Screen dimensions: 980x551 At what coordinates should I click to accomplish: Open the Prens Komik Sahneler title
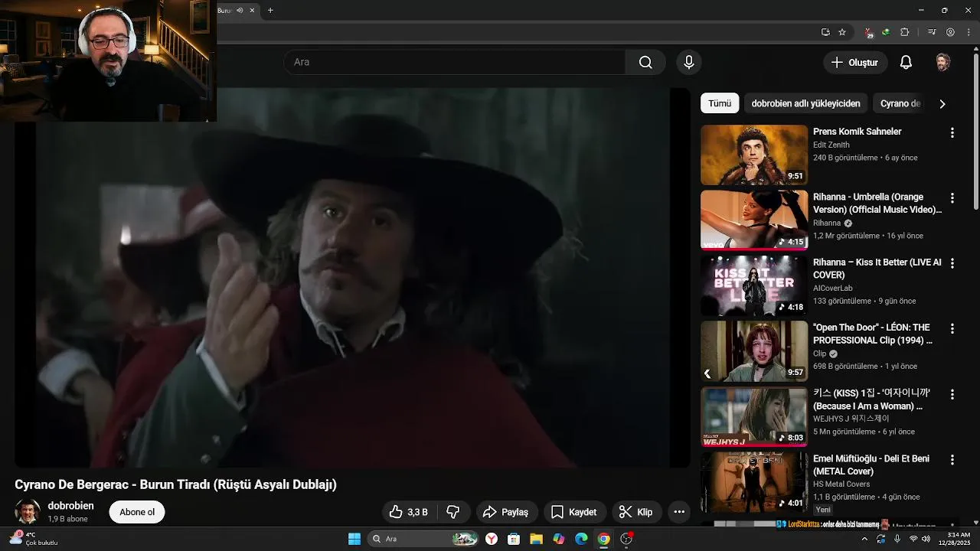(857, 132)
